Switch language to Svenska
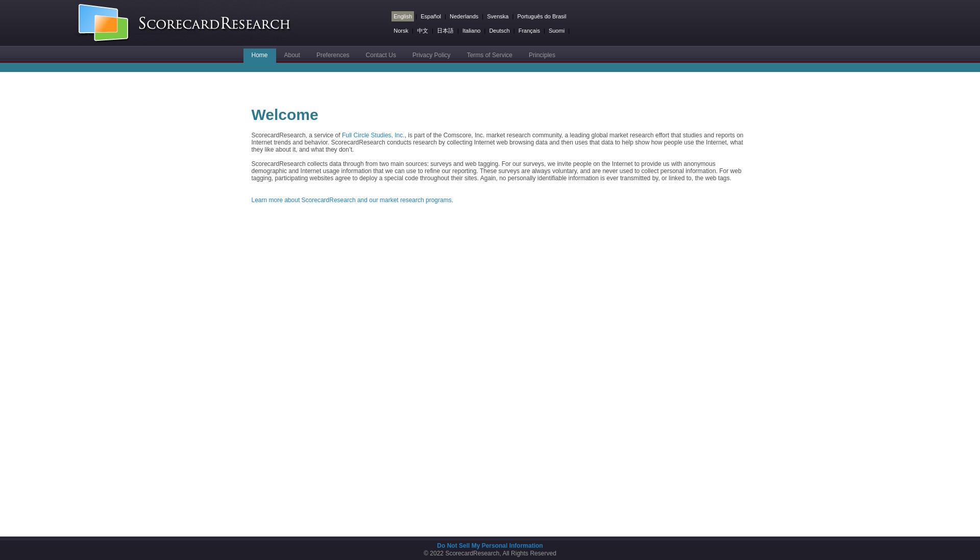The width and height of the screenshot is (980, 560). (x=498, y=16)
